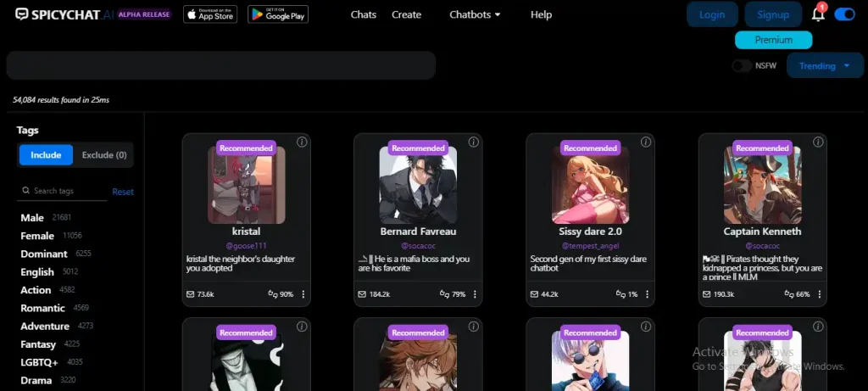The width and height of the screenshot is (868, 391).
Task: Expand the Chatbots menu
Action: coord(475,14)
